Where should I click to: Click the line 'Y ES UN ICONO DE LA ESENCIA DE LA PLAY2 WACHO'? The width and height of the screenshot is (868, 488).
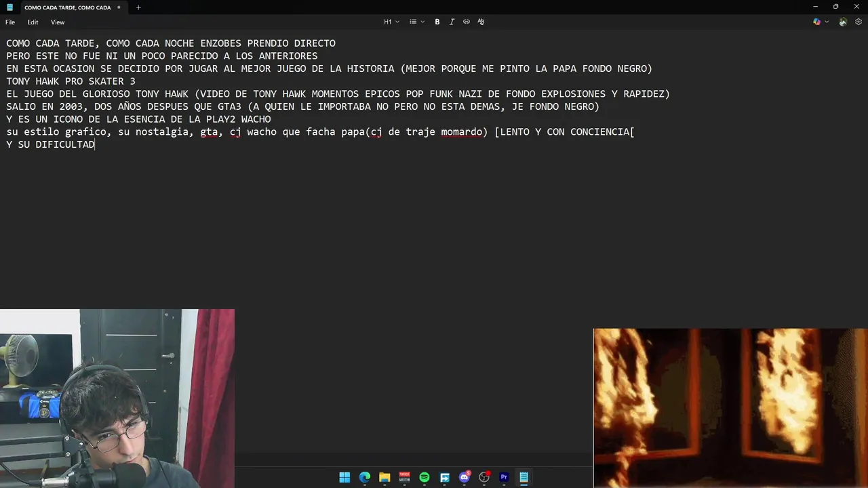pyautogui.click(x=138, y=119)
